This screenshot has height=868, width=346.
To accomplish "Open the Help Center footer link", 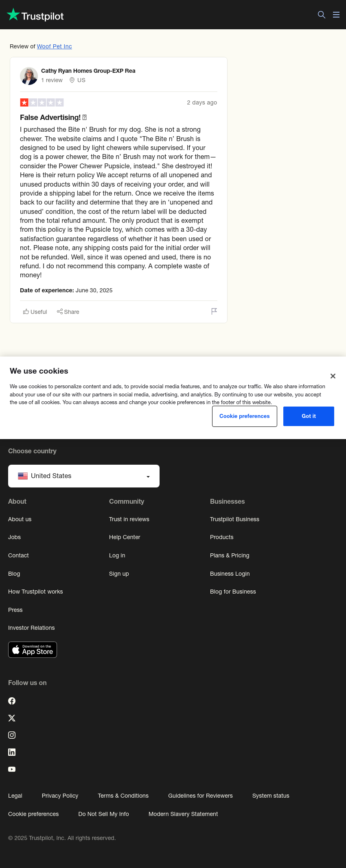I will click(x=125, y=537).
